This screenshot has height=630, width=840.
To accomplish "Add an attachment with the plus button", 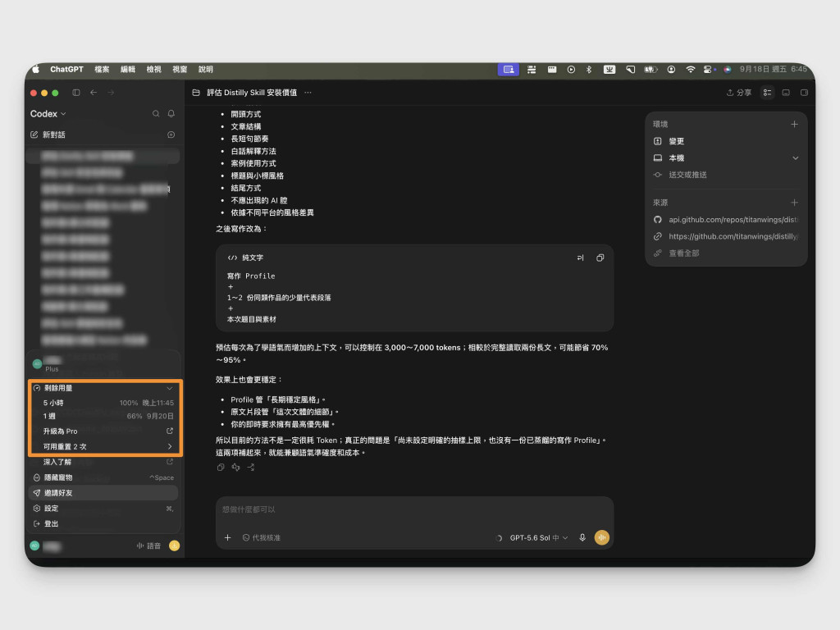I will point(228,537).
